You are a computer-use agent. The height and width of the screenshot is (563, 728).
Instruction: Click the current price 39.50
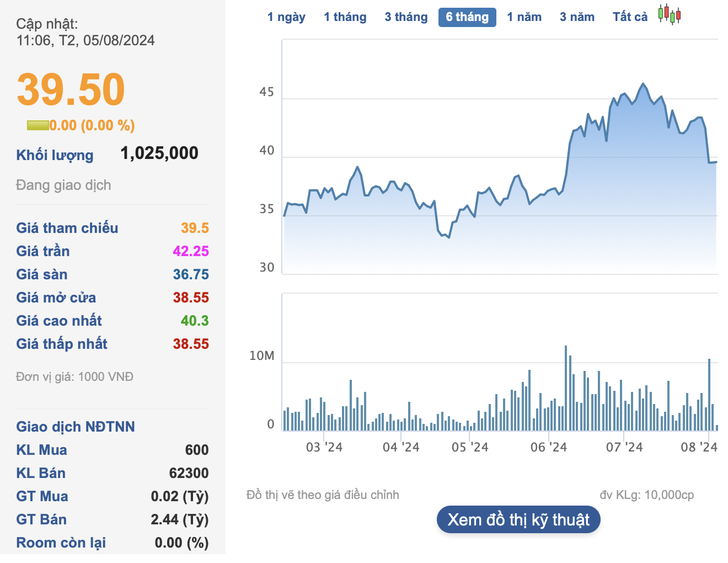tap(71, 89)
